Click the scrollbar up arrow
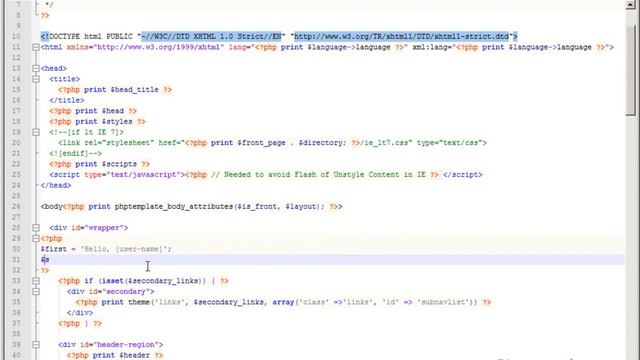Viewport: 640px width, 360px height. pos(631,5)
